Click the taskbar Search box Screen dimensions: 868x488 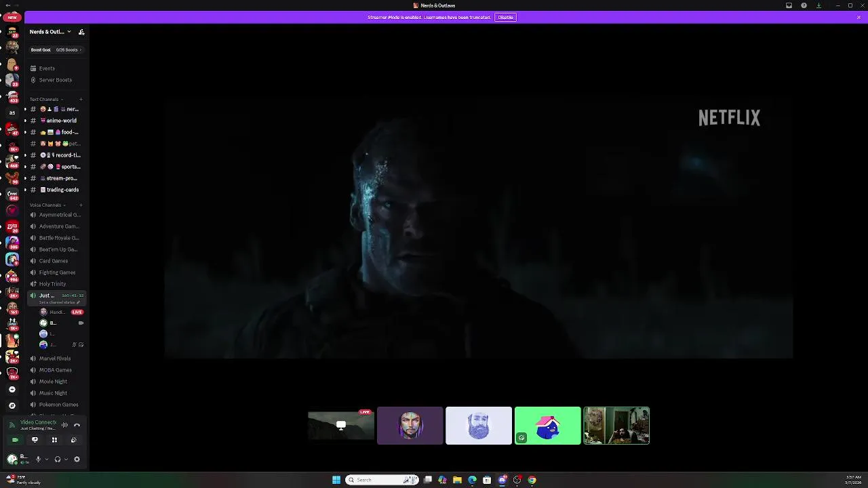click(x=381, y=480)
